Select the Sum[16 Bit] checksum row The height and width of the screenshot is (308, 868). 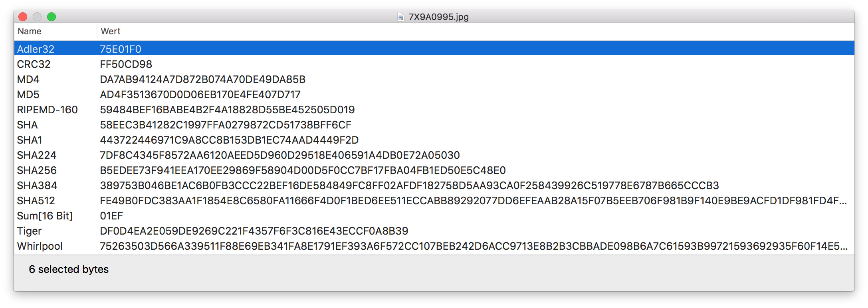pyautogui.click(x=45, y=216)
